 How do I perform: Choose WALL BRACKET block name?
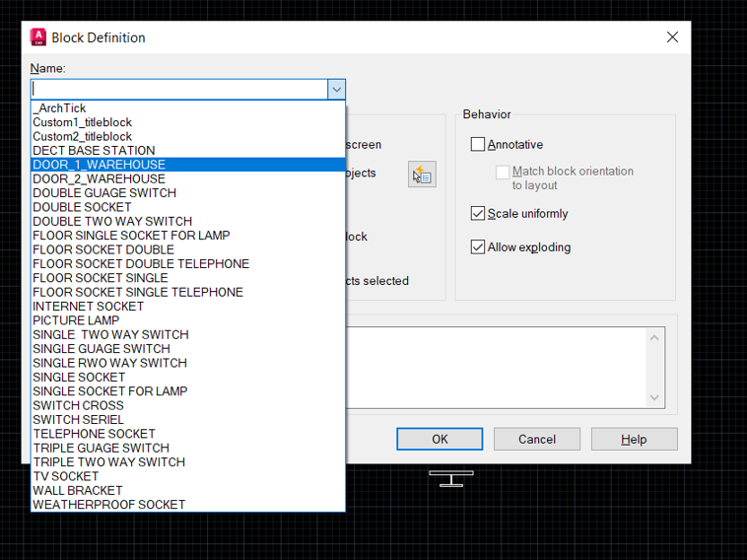(188, 490)
